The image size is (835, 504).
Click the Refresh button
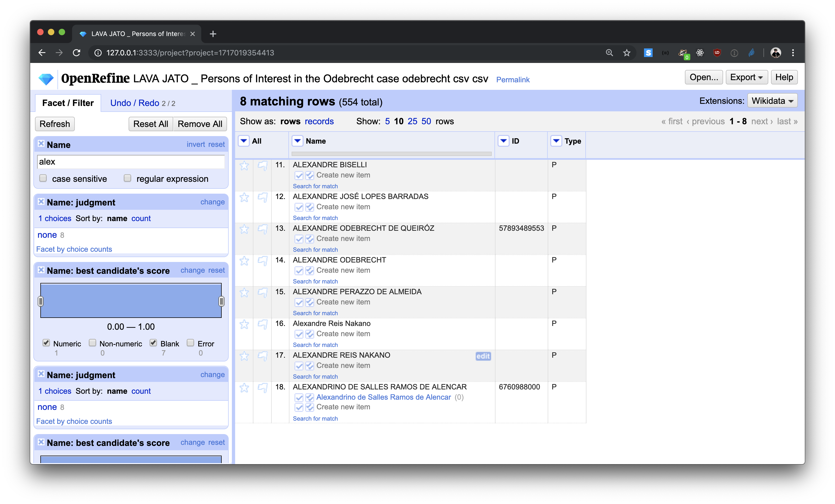[x=55, y=124]
